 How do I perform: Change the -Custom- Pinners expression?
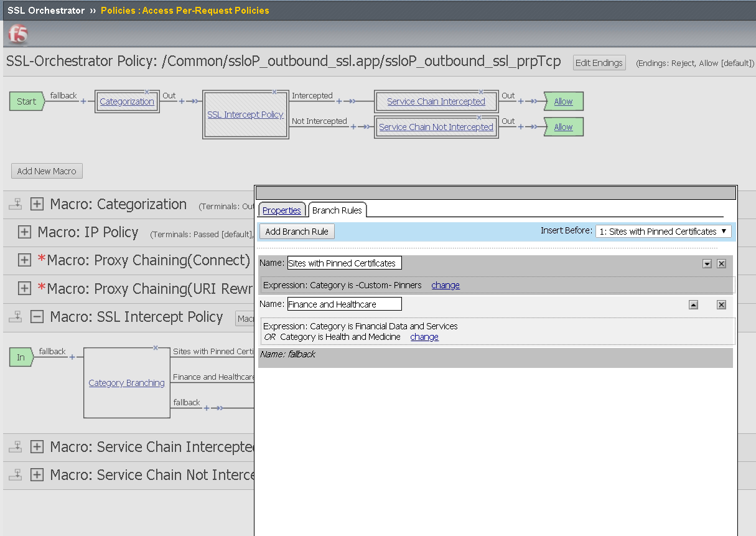(x=446, y=285)
